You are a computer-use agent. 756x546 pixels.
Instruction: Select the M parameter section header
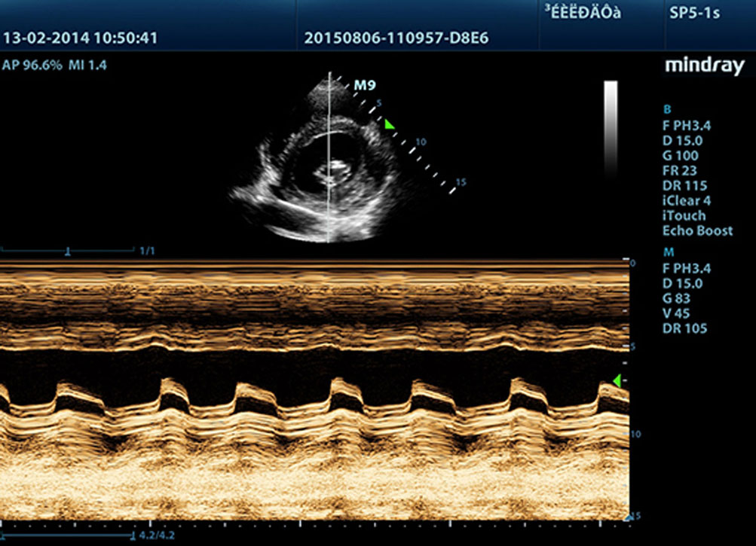tap(668, 252)
